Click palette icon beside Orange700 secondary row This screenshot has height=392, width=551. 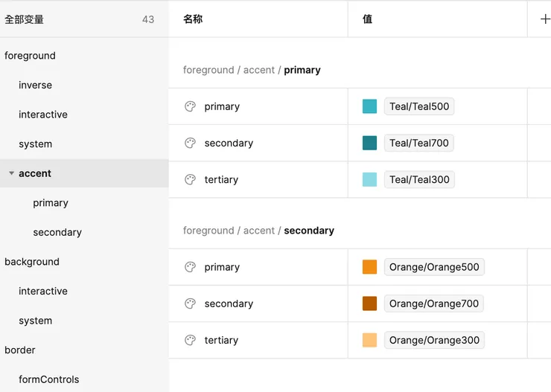[x=190, y=303]
